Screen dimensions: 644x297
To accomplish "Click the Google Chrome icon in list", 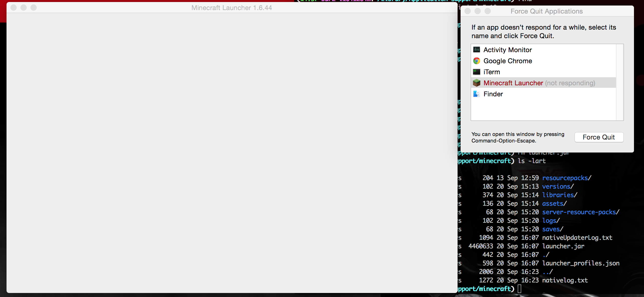I will click(x=476, y=61).
